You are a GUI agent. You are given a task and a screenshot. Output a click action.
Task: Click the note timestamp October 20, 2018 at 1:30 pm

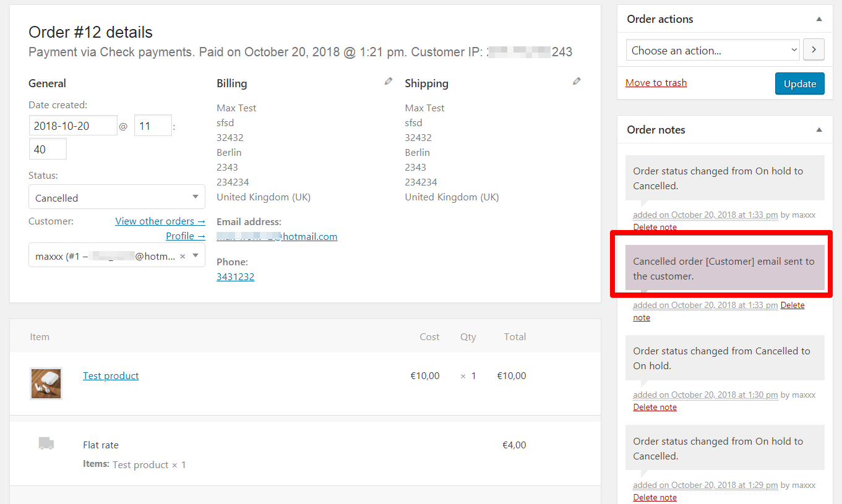click(x=705, y=395)
